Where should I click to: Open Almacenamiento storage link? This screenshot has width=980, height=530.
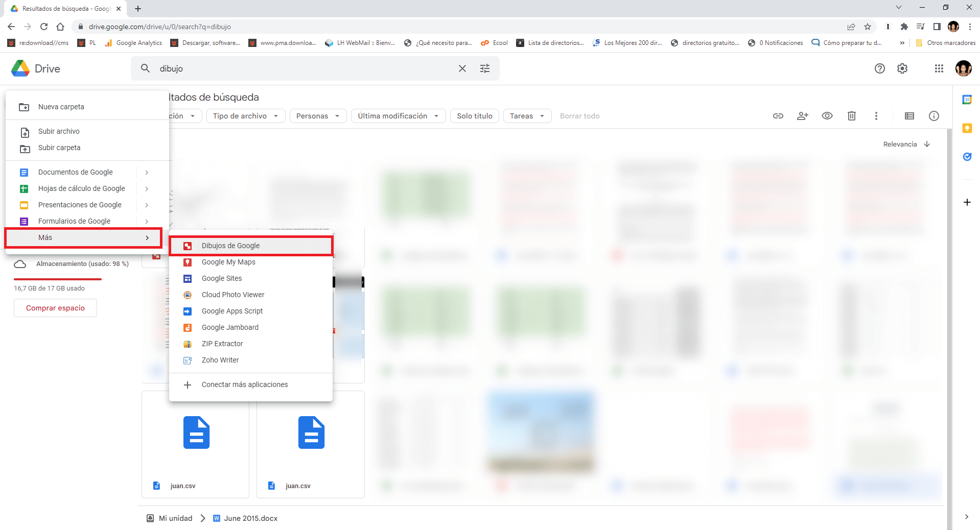[72, 264]
